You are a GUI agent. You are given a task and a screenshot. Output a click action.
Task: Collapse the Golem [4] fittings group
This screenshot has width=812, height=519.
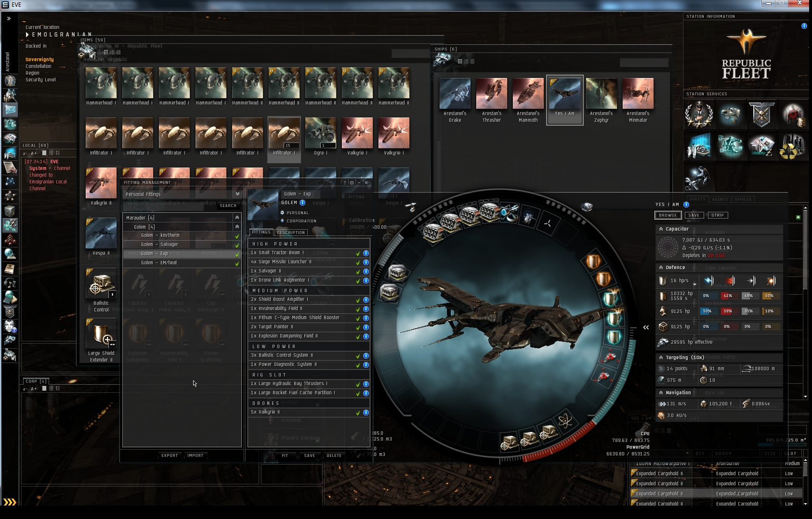(x=237, y=227)
